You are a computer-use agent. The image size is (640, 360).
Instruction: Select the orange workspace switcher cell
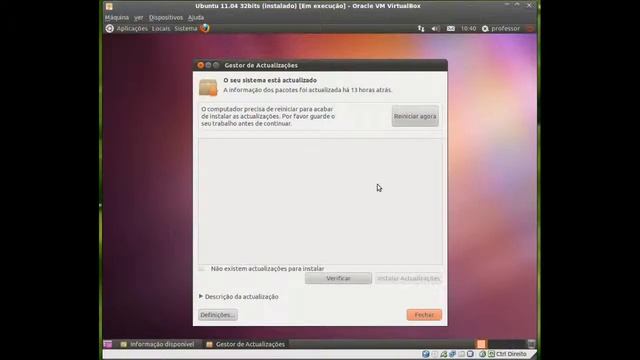tap(481, 344)
